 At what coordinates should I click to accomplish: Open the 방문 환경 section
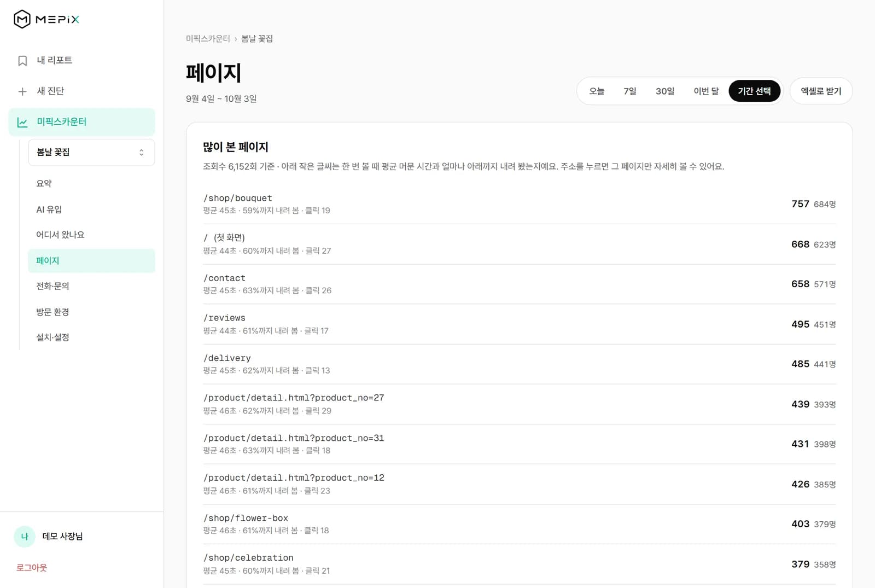coord(91,312)
